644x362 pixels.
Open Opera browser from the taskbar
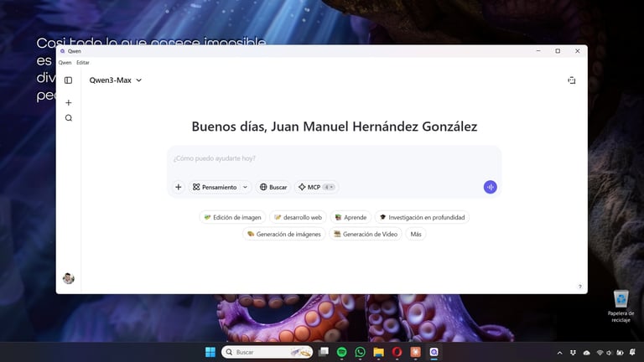click(397, 352)
